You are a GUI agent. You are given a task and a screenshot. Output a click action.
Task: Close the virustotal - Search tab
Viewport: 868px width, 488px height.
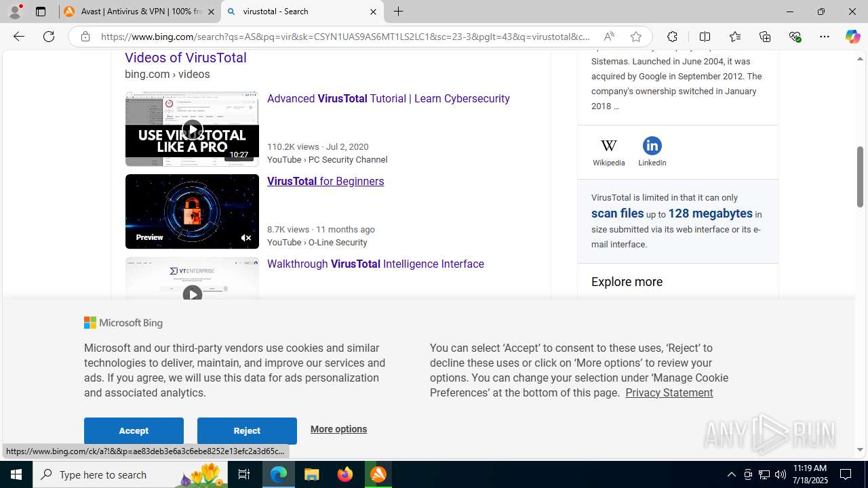coord(373,12)
